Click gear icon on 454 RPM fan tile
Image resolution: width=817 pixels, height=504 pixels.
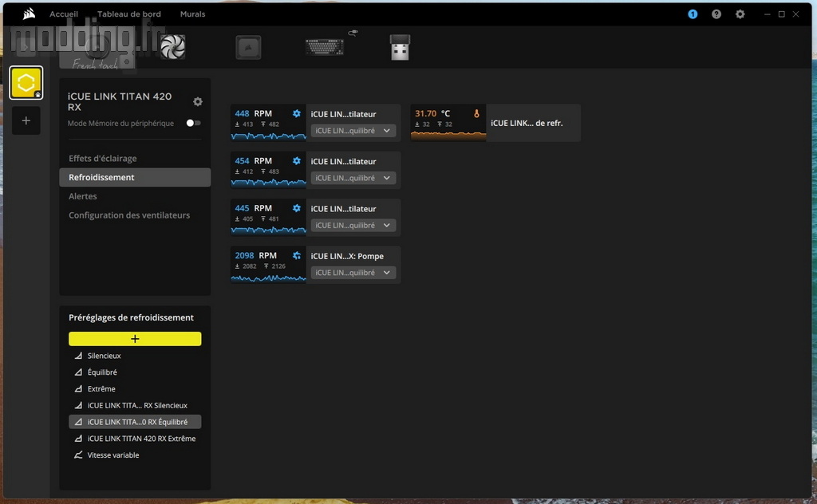click(x=297, y=161)
